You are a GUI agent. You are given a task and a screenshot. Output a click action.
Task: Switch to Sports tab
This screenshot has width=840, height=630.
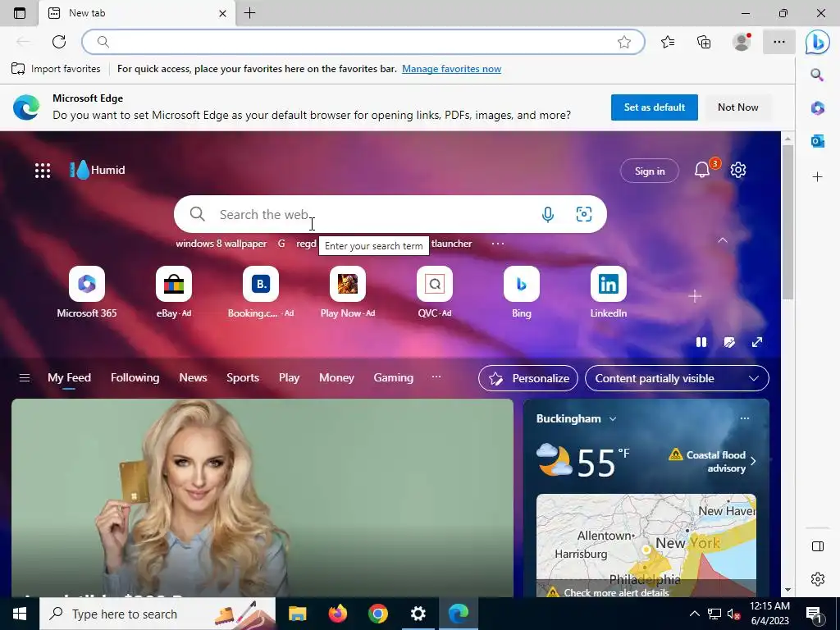coord(243,377)
